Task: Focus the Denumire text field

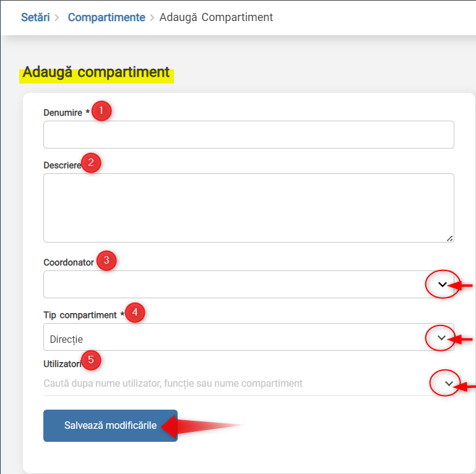Action: coord(249,134)
